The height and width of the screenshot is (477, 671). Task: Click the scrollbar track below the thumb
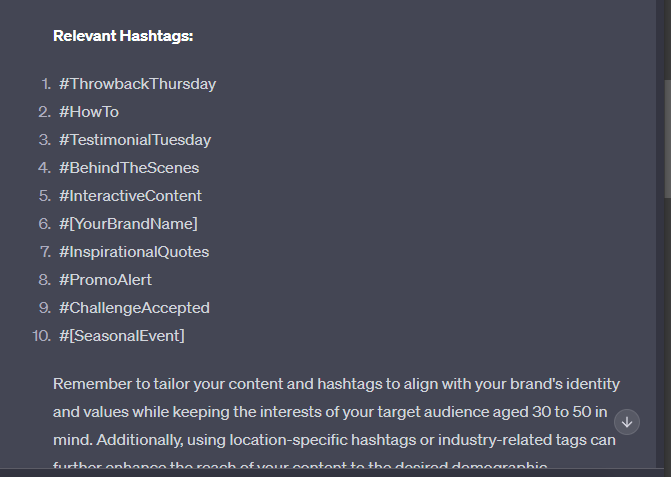pos(668,334)
